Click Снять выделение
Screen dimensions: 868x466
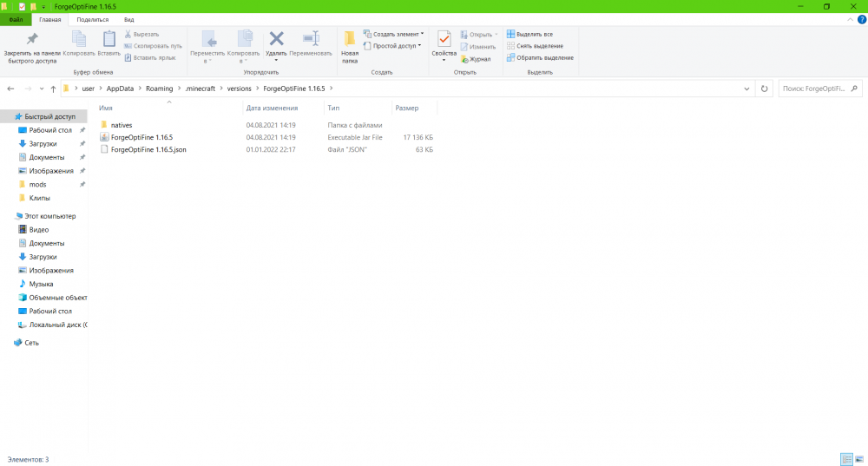535,46
